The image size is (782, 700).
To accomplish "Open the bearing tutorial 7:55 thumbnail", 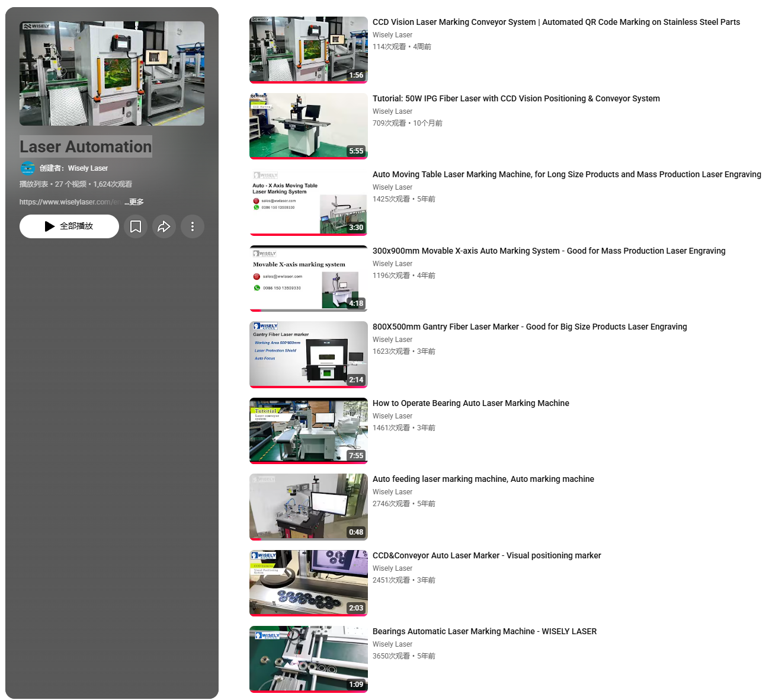I will click(x=309, y=431).
